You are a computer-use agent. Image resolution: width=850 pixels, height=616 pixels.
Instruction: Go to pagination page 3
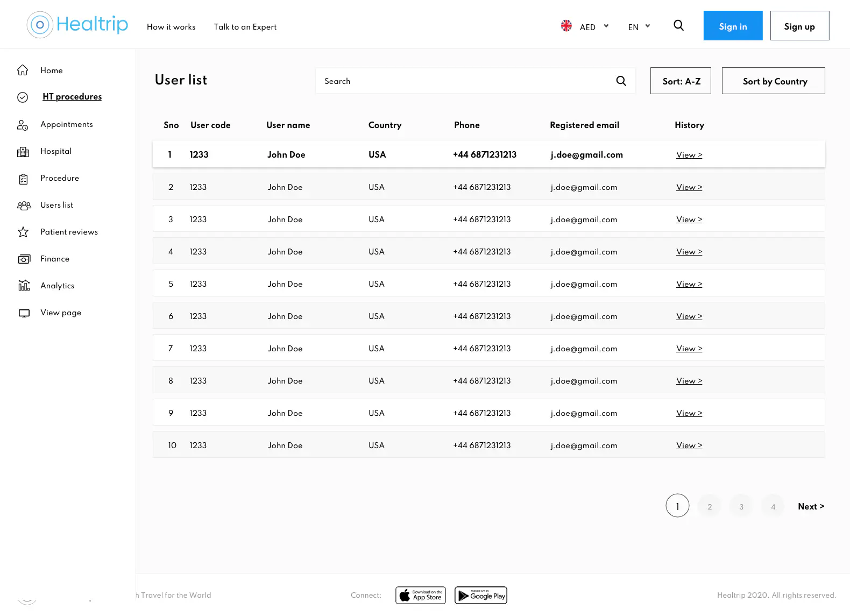click(741, 506)
